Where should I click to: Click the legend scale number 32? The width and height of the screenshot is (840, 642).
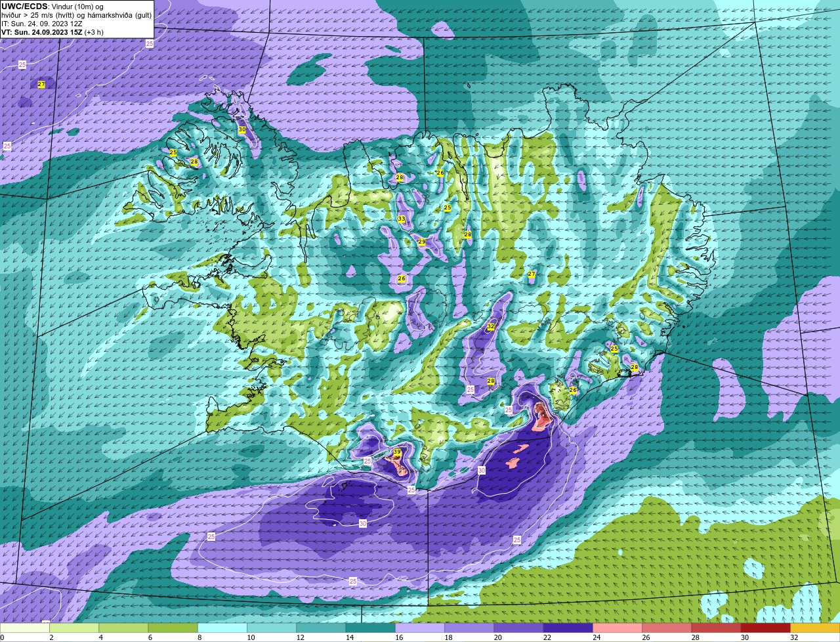(x=793, y=637)
